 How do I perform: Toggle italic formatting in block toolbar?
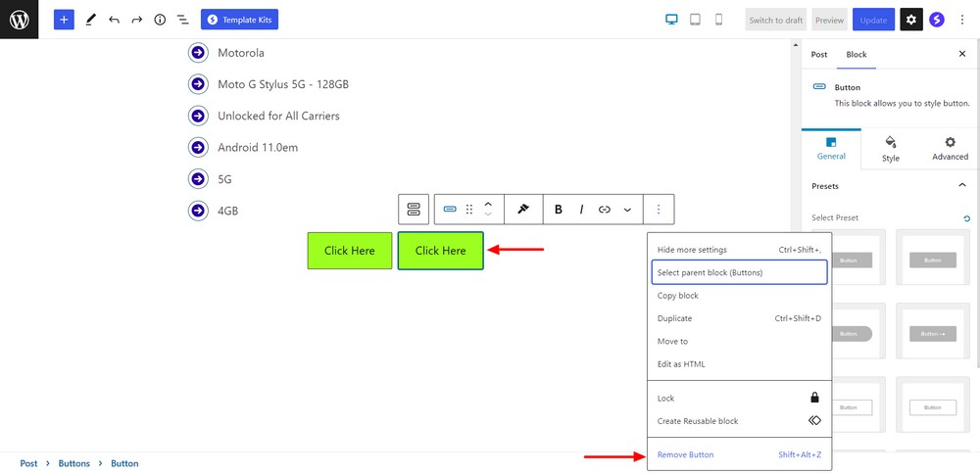[x=581, y=210]
